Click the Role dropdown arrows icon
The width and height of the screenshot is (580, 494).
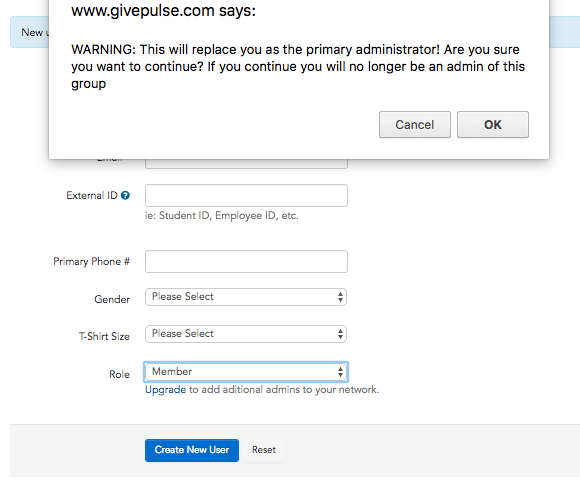(x=340, y=372)
